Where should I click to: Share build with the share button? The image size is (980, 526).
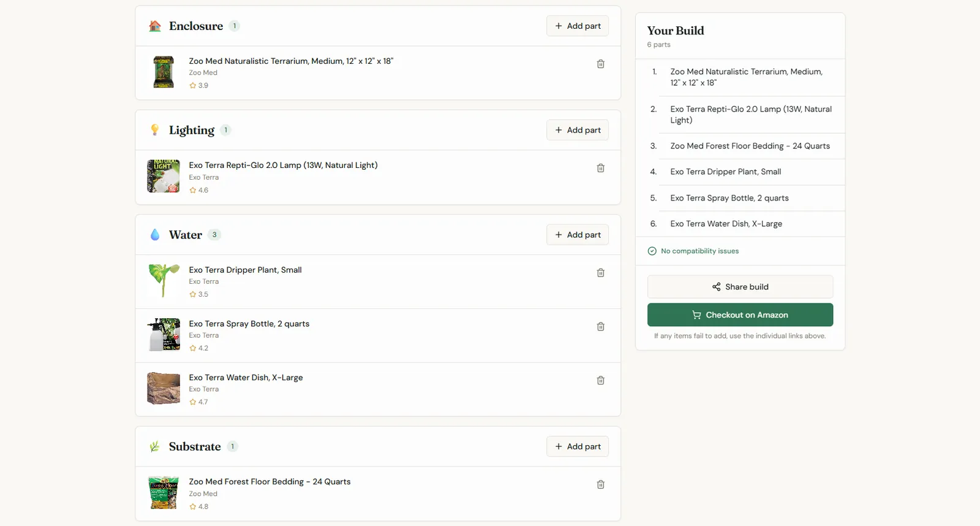[x=740, y=287]
